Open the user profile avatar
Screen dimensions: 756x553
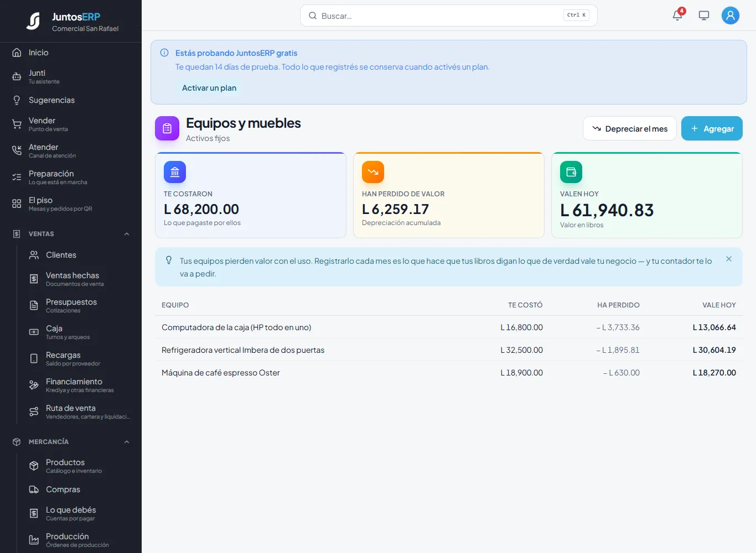[731, 15]
